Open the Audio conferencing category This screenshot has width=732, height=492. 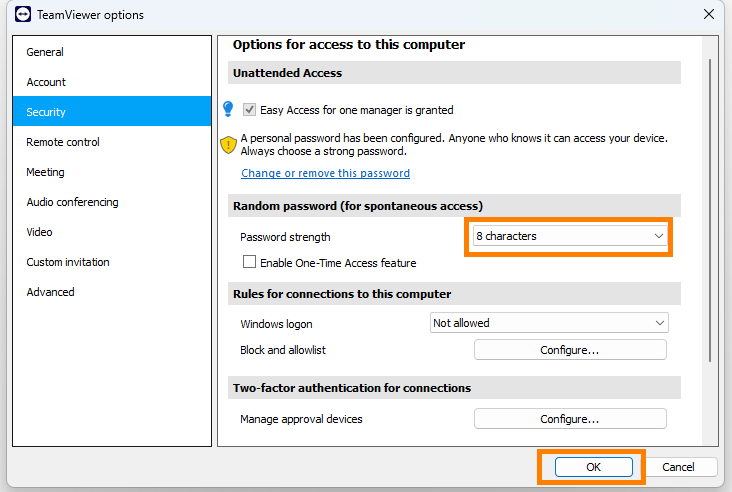[x=112, y=202]
